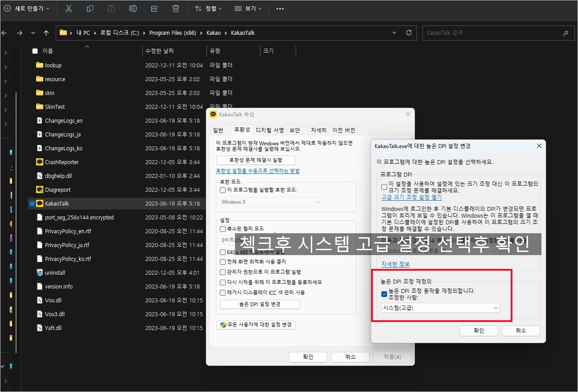Go forward with the right arrow
The width and height of the screenshot is (578, 392).
(x=19, y=33)
